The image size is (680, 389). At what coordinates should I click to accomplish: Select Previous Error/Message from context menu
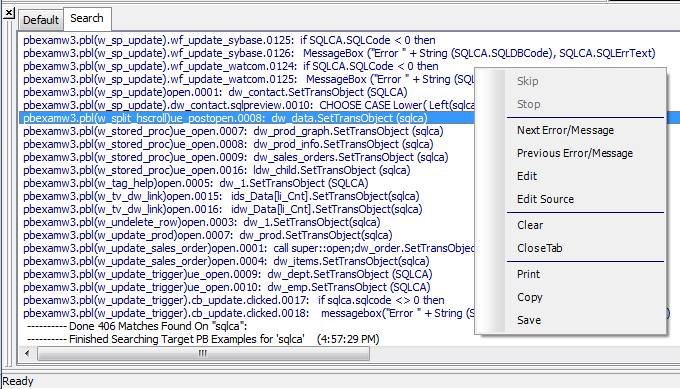[x=575, y=153]
